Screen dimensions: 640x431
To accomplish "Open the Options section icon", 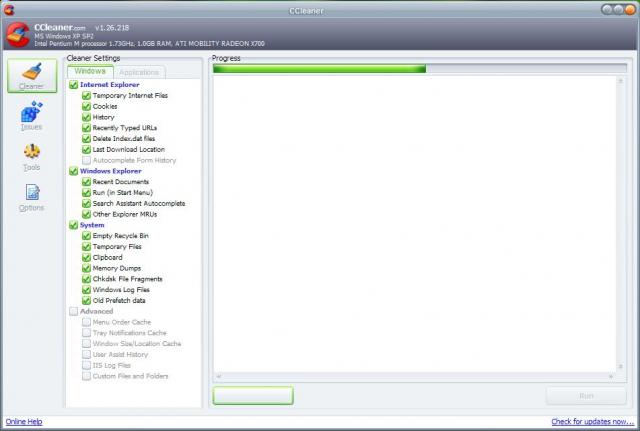I will tap(32, 192).
